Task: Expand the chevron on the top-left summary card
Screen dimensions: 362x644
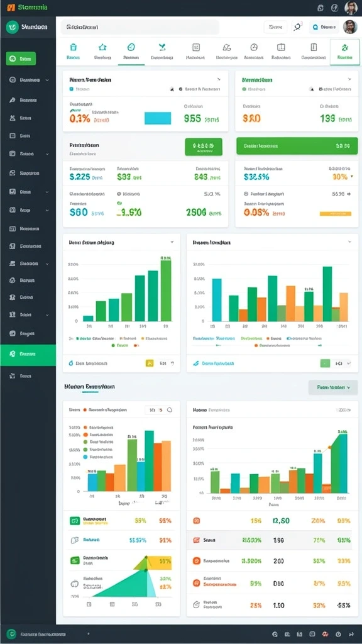Action: (219, 79)
